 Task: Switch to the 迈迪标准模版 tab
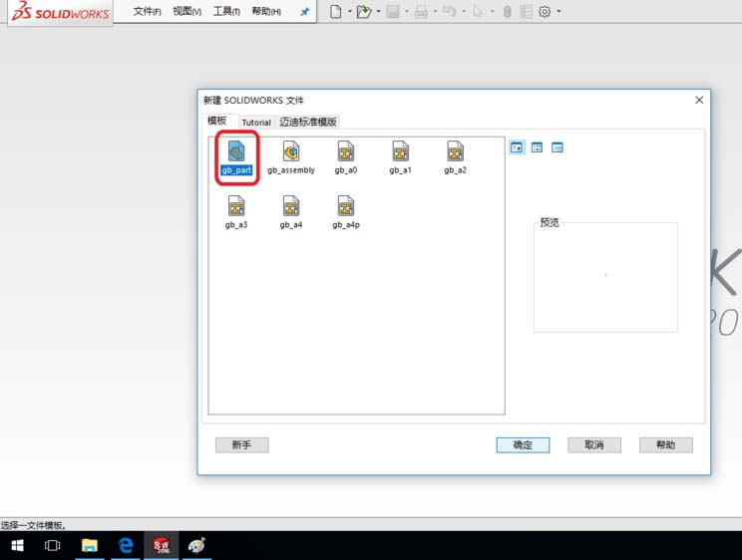pyautogui.click(x=307, y=122)
